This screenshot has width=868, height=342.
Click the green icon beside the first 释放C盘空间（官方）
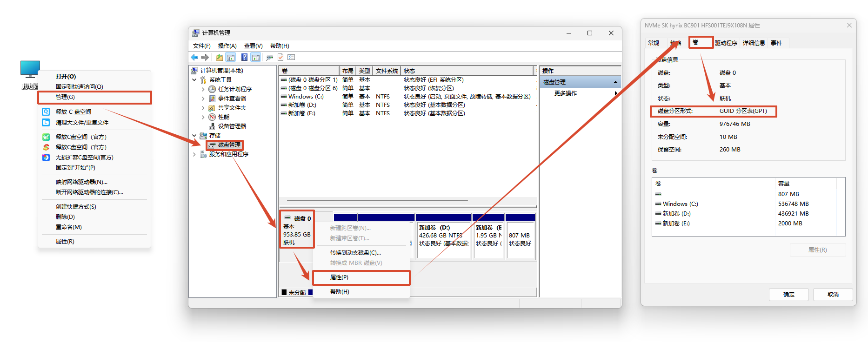tap(46, 137)
